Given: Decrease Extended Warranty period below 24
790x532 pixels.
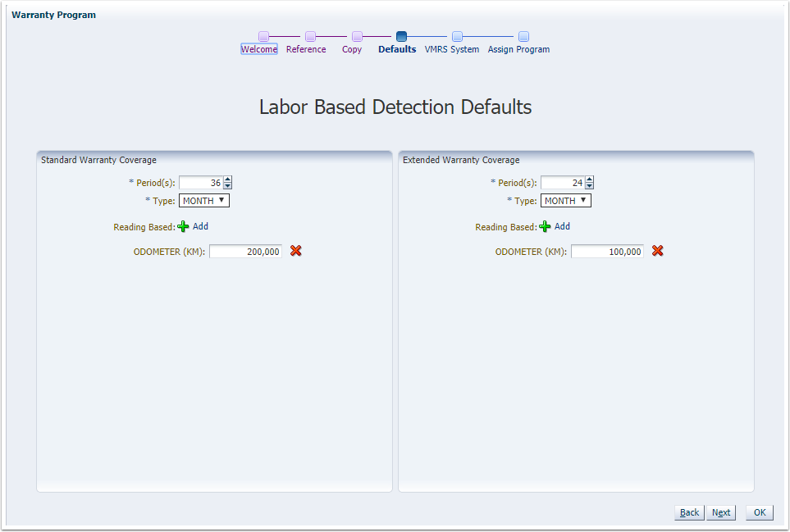Looking at the screenshot, I should 590,186.
